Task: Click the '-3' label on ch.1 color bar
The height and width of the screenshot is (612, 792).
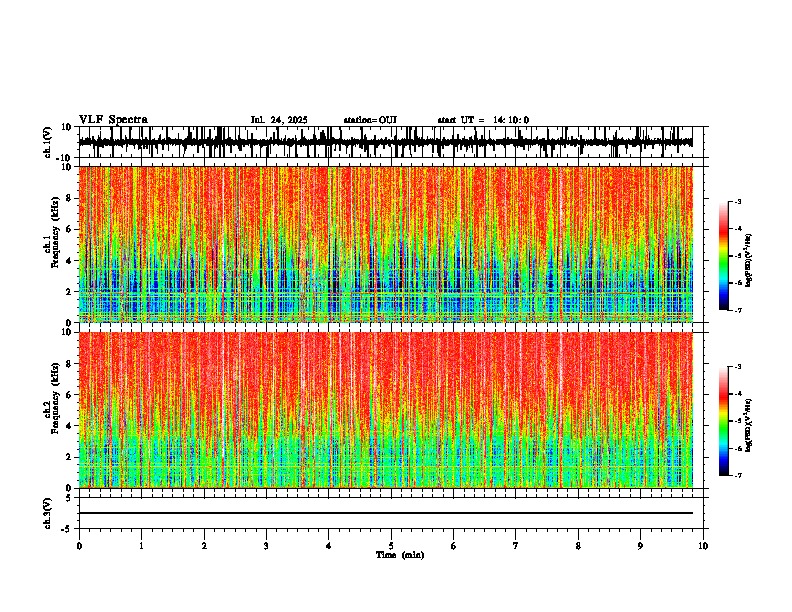Action: tap(737, 201)
